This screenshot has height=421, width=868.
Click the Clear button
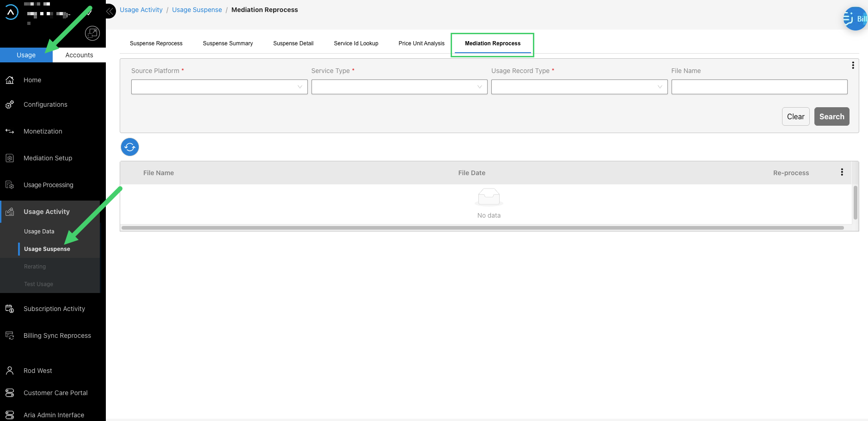point(795,116)
